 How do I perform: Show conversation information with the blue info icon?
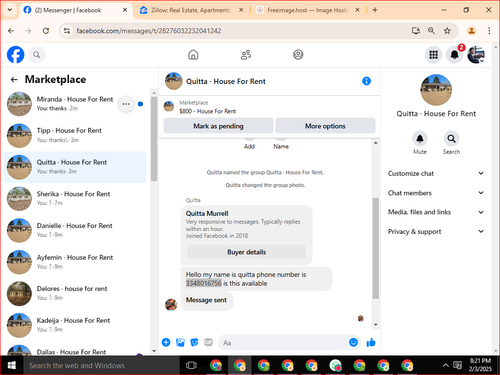[366, 81]
